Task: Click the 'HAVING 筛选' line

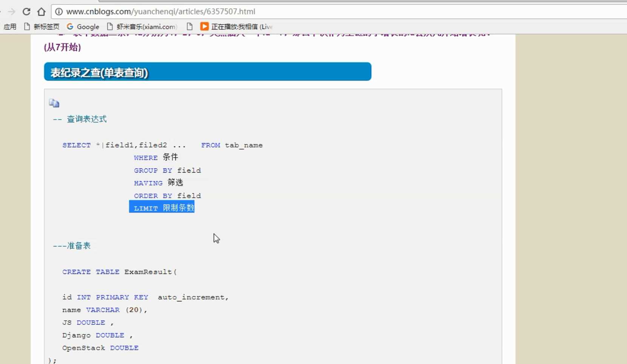Action: [x=158, y=183]
